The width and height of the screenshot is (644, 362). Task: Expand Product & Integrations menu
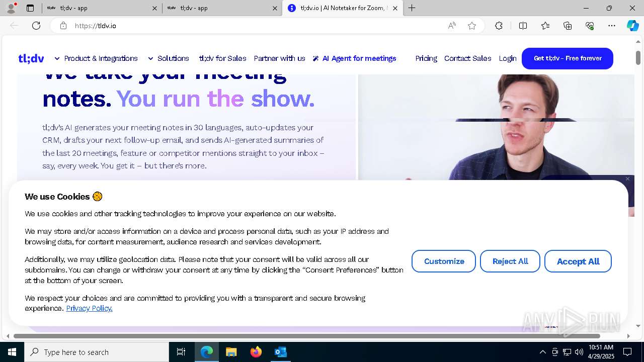[96, 58]
